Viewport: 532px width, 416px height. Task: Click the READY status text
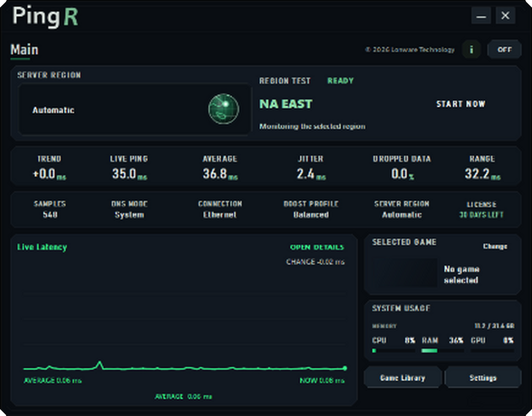(340, 81)
